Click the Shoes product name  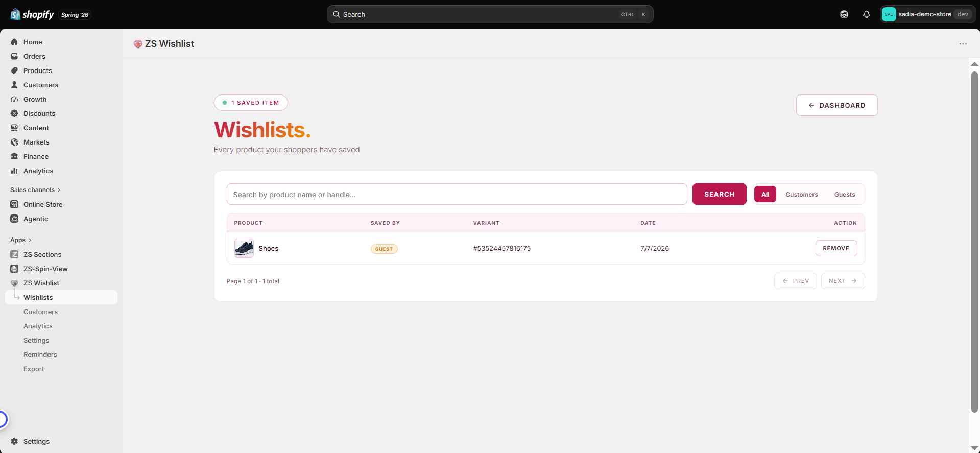[x=268, y=248]
